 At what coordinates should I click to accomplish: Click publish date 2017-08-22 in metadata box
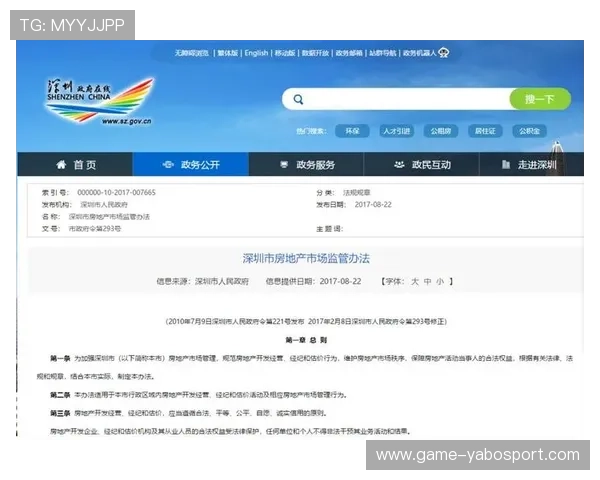373,205
